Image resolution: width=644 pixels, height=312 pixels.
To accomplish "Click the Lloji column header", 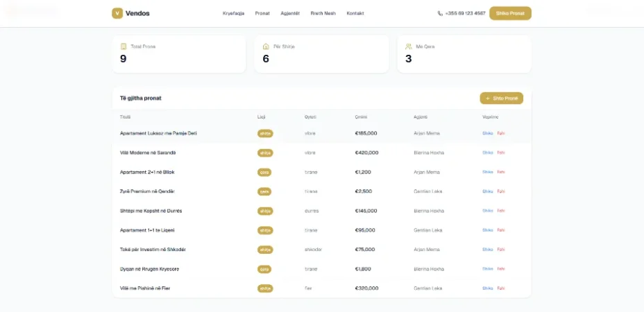I will (261, 117).
